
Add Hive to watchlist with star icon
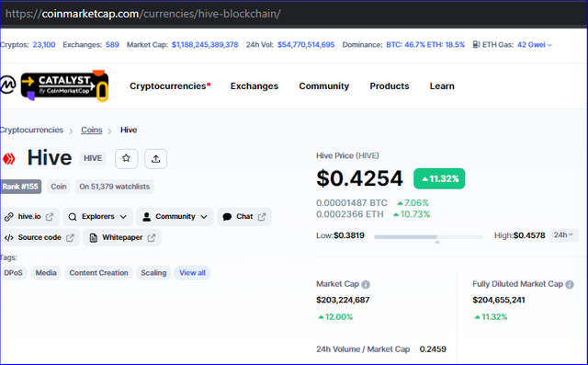(127, 158)
